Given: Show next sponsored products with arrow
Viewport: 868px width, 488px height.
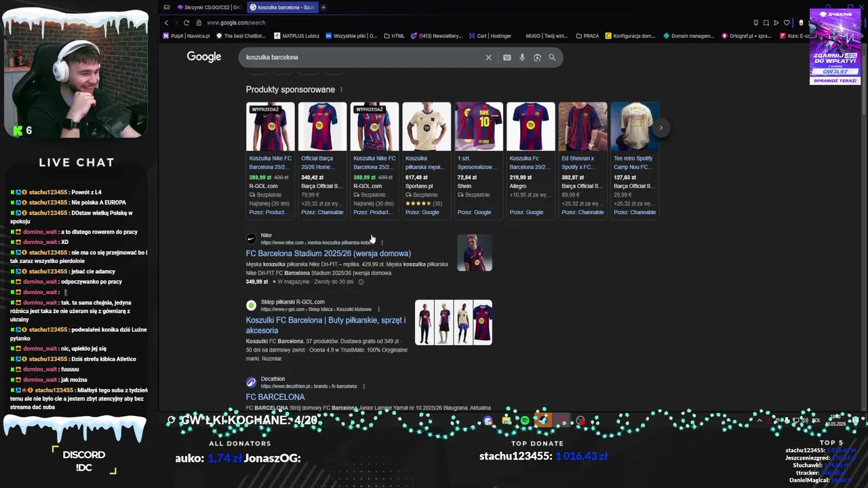Looking at the screenshot, I should tap(660, 127).
